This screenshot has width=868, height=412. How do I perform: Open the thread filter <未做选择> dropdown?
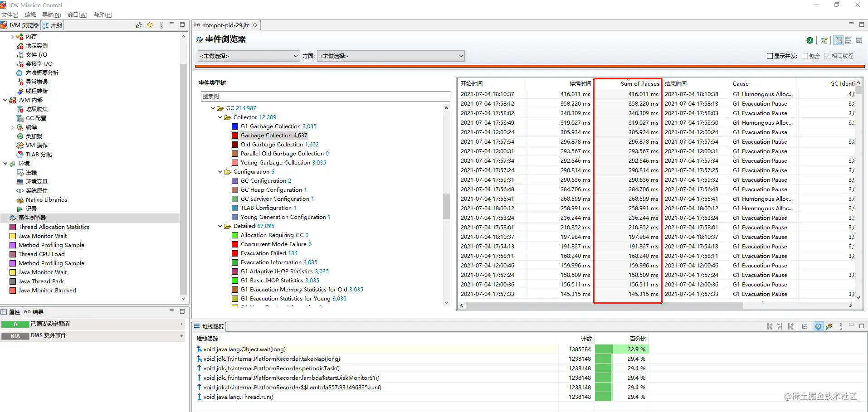click(249, 56)
